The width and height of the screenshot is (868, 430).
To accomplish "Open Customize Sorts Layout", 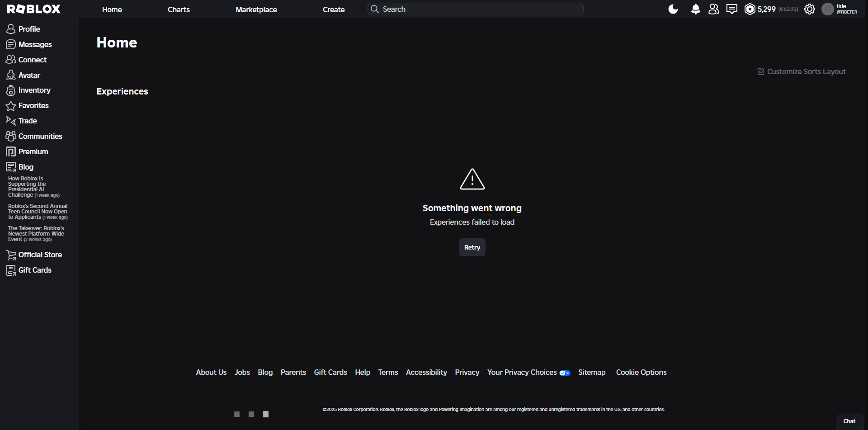I will tap(802, 71).
